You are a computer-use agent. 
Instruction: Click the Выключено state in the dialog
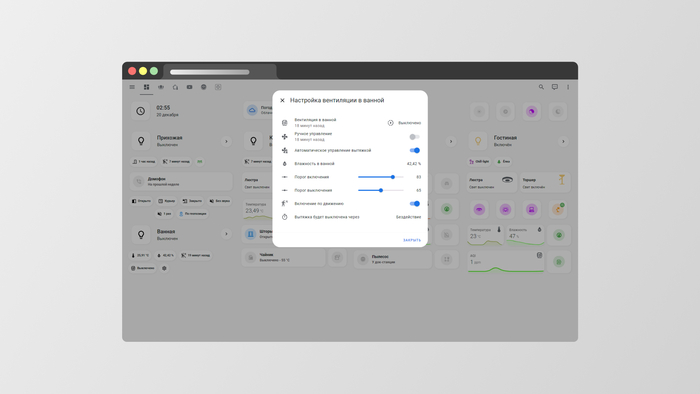(409, 123)
